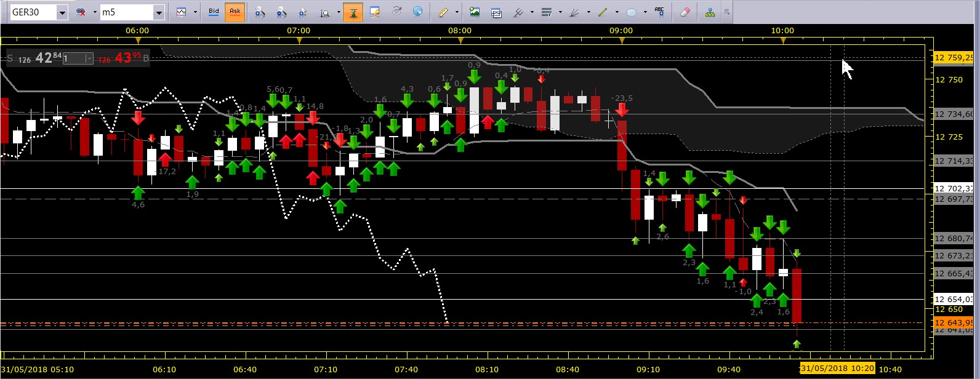Select the pitchfork drawing tool

[518, 12]
